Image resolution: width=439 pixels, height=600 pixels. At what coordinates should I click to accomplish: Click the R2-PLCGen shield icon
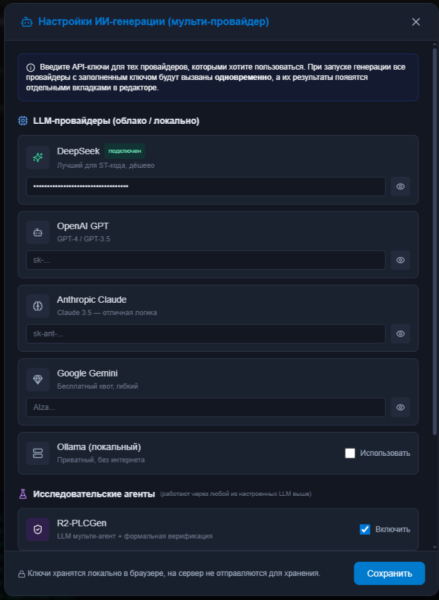pos(38,529)
